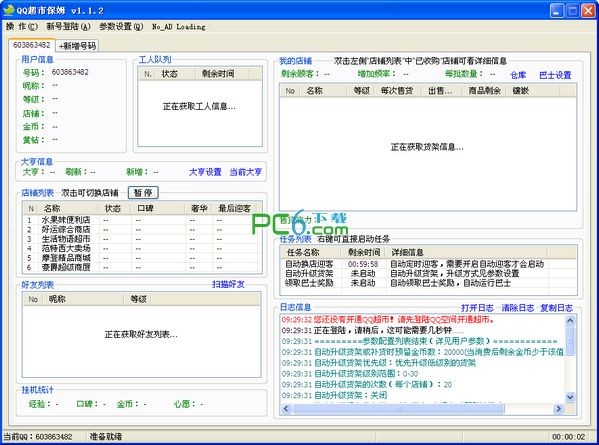Click the red log line about 开通QQ超市
599x445 pixels.
(x=388, y=319)
